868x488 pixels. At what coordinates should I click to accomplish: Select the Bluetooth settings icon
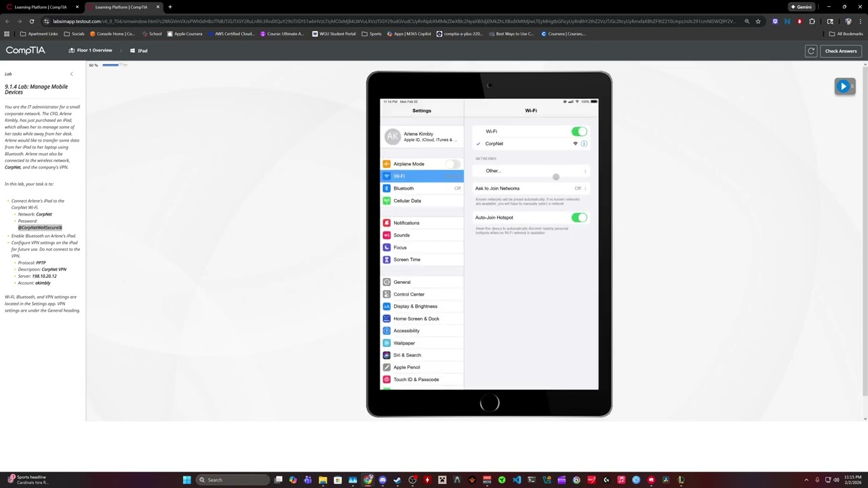[387, 188]
